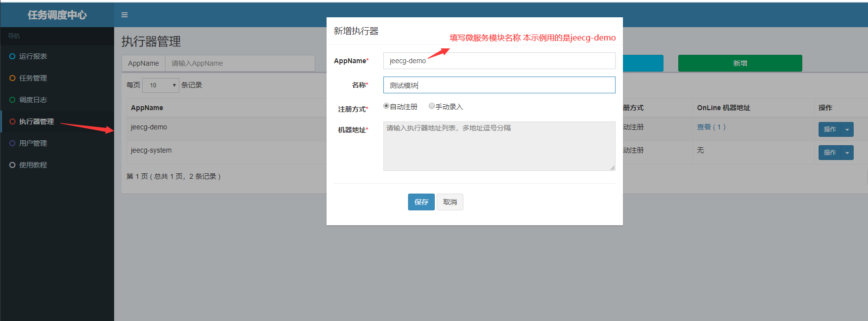The image size is (868, 321).
Task: Select the jeecg-demo table cell
Action: pos(149,127)
